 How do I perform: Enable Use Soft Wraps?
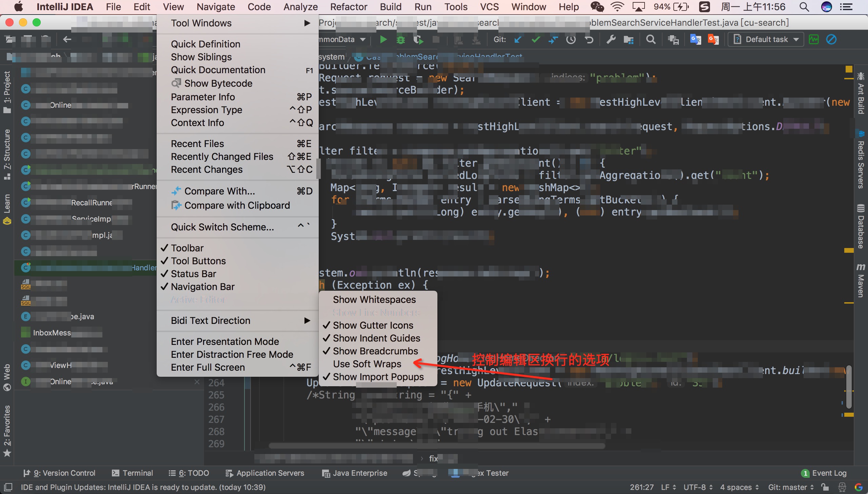click(x=378, y=364)
